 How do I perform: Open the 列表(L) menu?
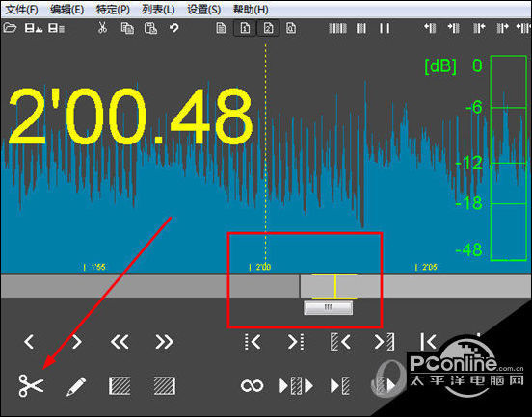[158, 10]
